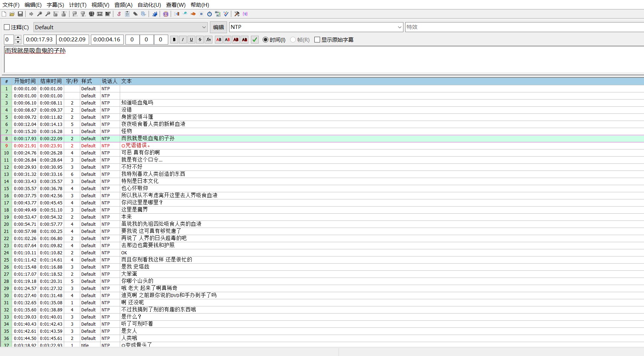Screen dimensions: 644x356
Task: Toggle underline U formatting button
Action: pos(191,40)
